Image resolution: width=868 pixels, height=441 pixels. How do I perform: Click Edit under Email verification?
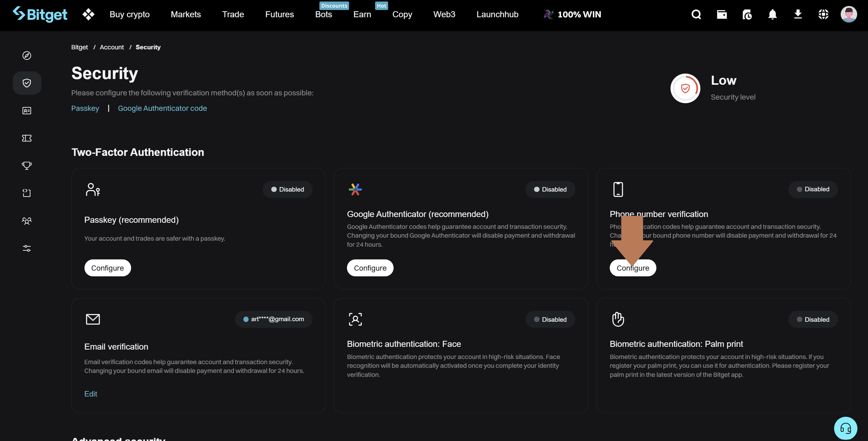90,394
